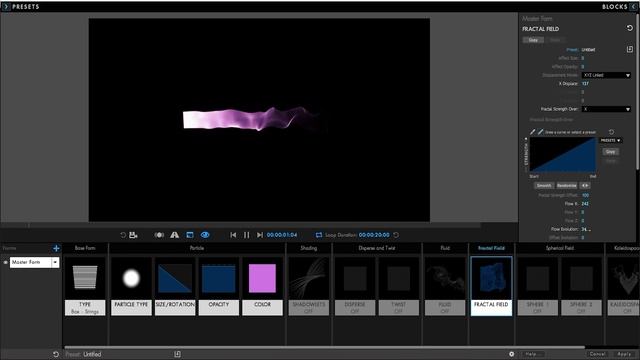
Task: Cancel the designer changes
Action: click(597, 354)
